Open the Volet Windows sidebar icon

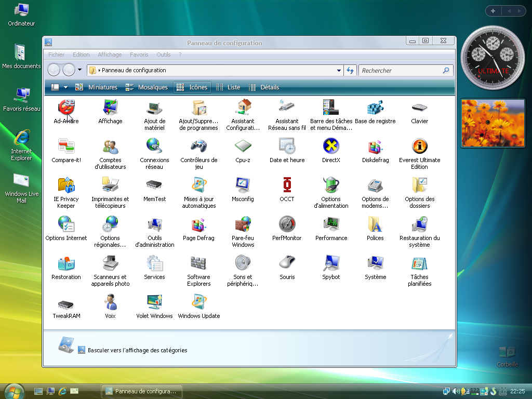click(154, 303)
